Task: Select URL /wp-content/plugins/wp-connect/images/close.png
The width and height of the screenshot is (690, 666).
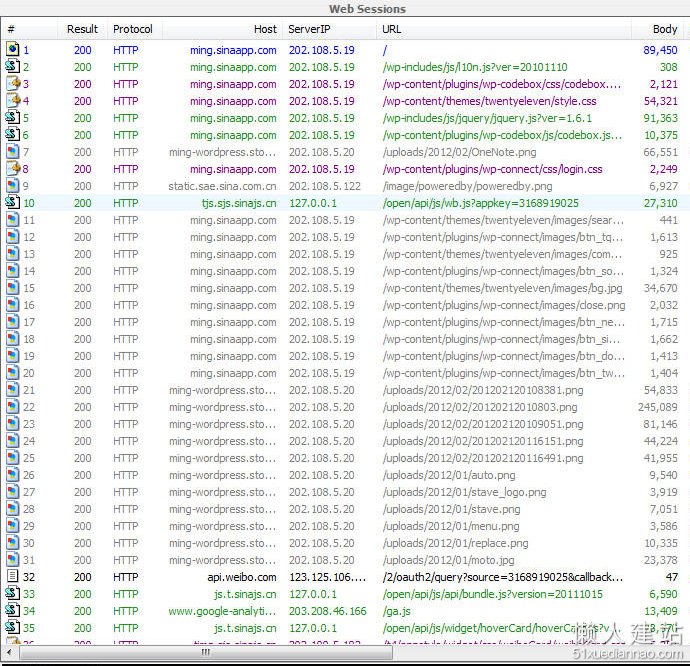Action: 504,305
